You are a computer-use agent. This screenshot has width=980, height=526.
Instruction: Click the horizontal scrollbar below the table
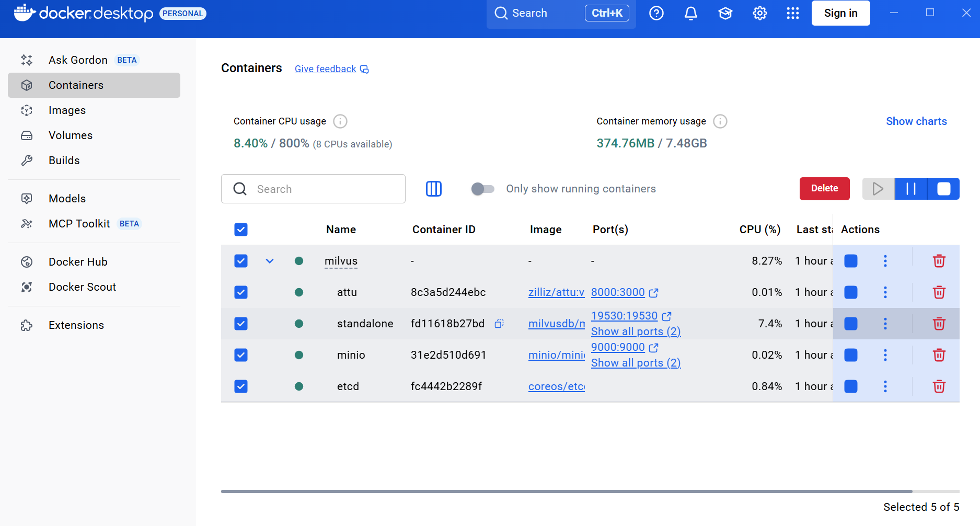click(x=567, y=491)
